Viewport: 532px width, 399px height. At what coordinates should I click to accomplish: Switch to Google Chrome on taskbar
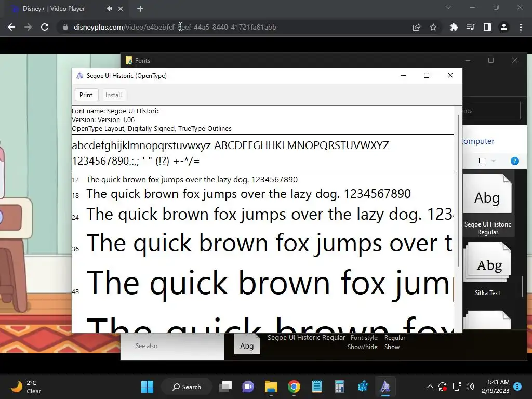coord(294,387)
